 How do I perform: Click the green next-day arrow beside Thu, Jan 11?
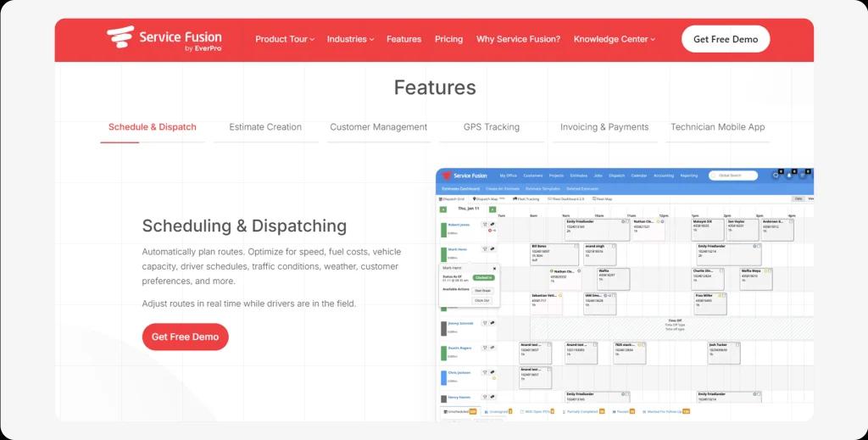point(491,209)
